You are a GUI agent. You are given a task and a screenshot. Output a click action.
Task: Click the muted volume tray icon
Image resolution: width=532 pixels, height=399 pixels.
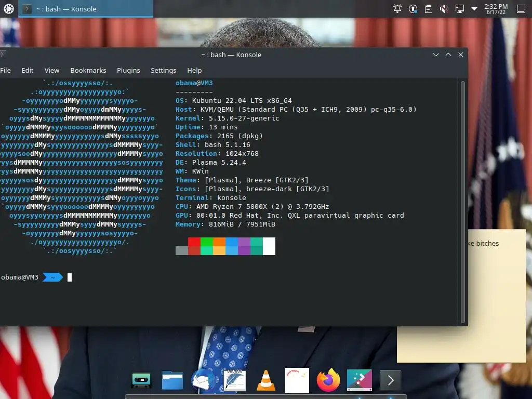tap(444, 9)
